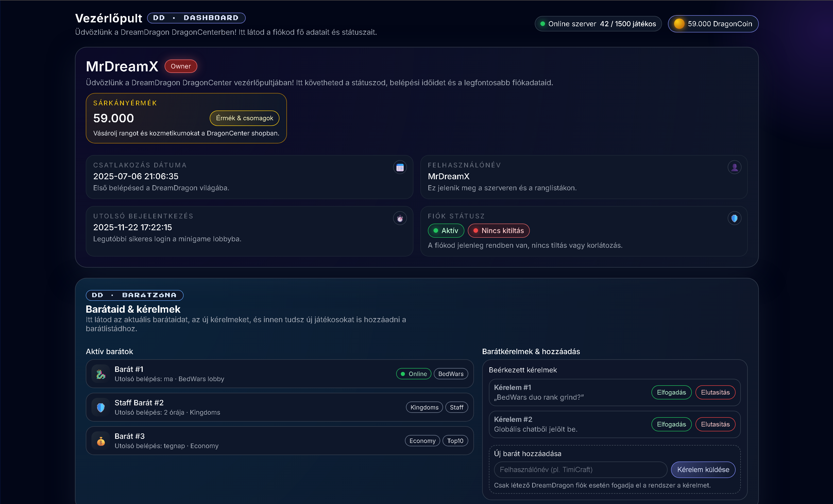Viewport: 833px width, 504px height.
Task: Focus the Felhasználónév friend input field
Action: (580, 469)
